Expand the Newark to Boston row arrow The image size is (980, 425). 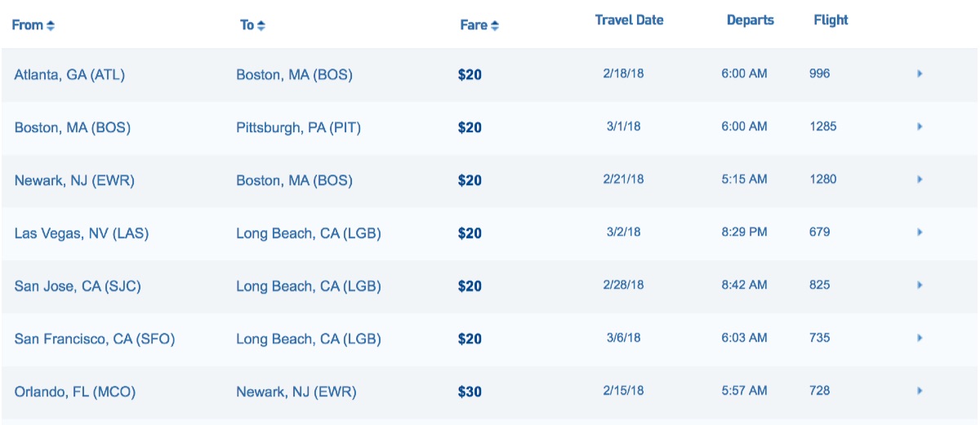coord(920,179)
